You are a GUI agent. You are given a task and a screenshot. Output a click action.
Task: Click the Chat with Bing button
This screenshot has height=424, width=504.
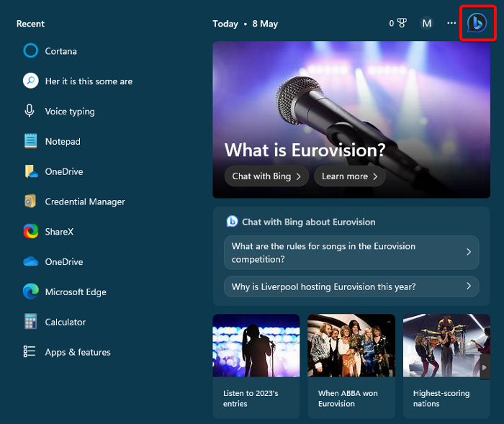click(x=266, y=176)
